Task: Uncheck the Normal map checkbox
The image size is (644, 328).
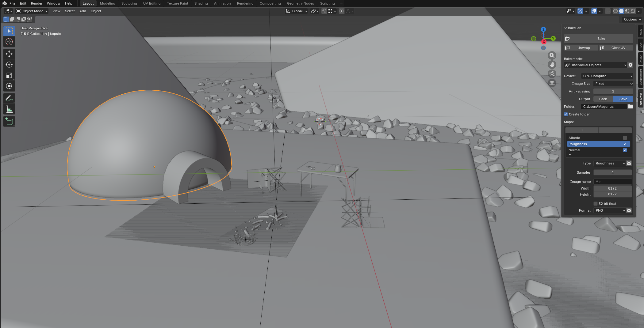Action: click(625, 150)
